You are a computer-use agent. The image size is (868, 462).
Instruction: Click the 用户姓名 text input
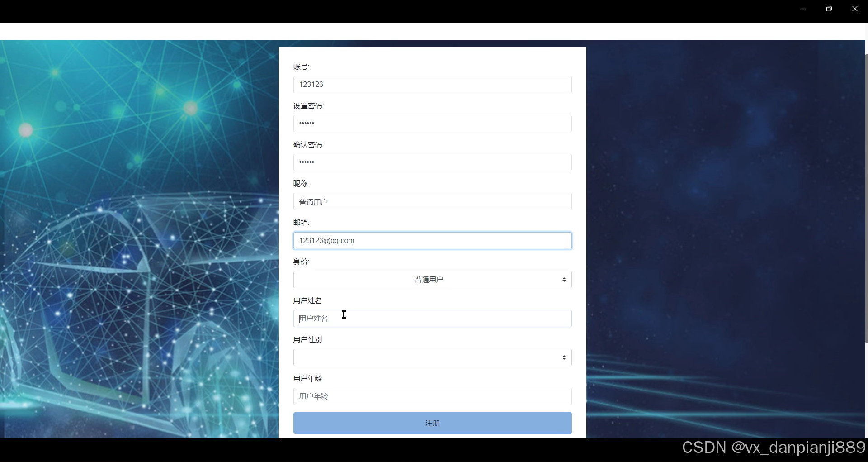pyautogui.click(x=432, y=319)
